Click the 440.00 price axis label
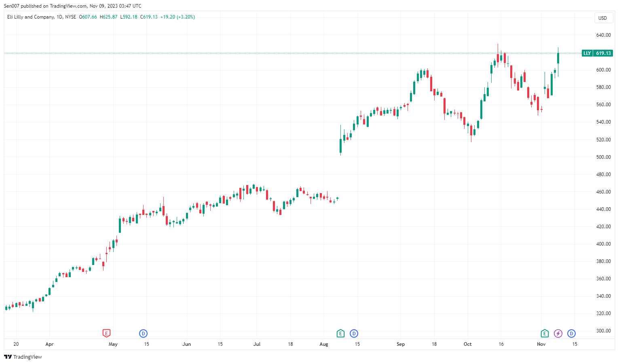This screenshot has width=619, height=364. 603,209
